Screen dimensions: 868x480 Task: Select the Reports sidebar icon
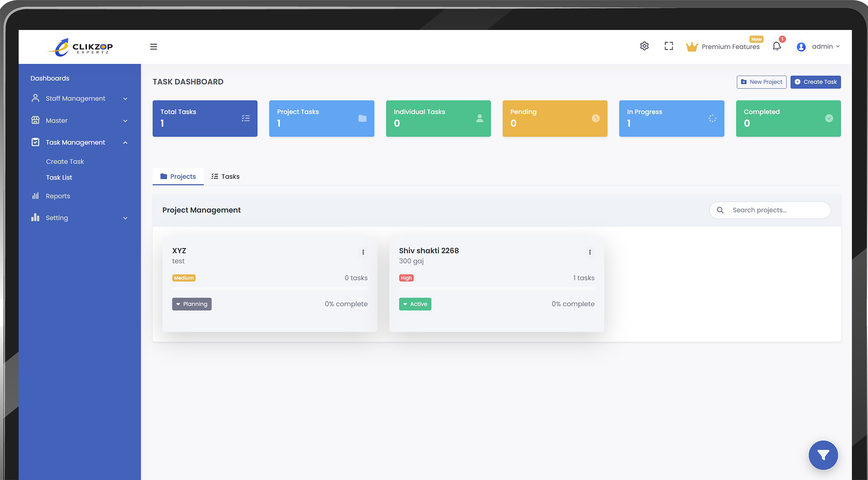tap(35, 196)
